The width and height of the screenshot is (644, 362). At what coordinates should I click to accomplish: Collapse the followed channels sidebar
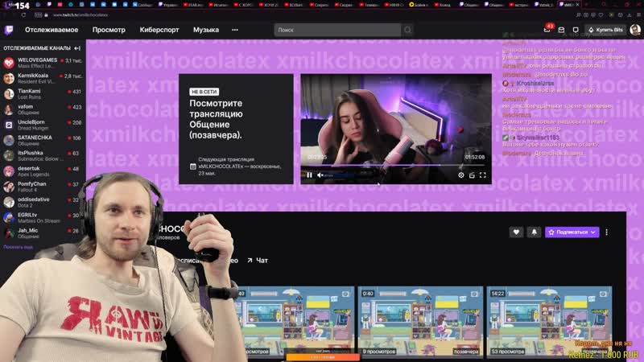click(77, 48)
